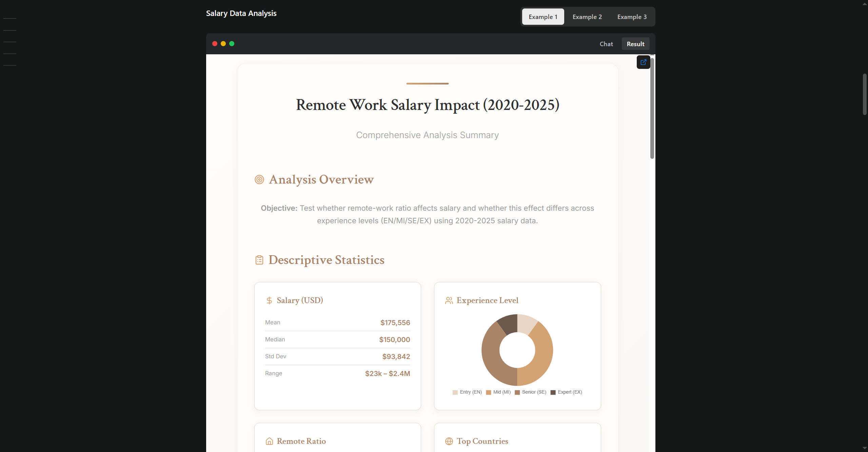Click the top line in left sidebar navigation
This screenshot has width=868, height=452.
[10, 18]
